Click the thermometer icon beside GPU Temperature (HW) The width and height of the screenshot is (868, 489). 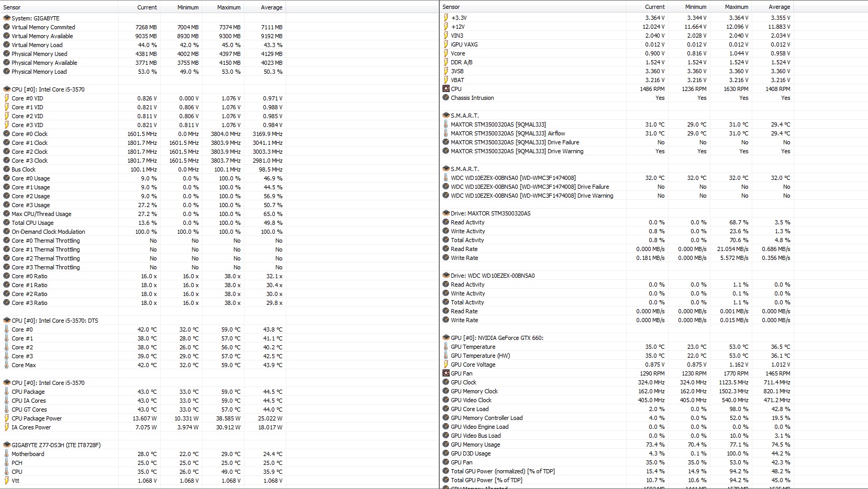[x=446, y=356]
